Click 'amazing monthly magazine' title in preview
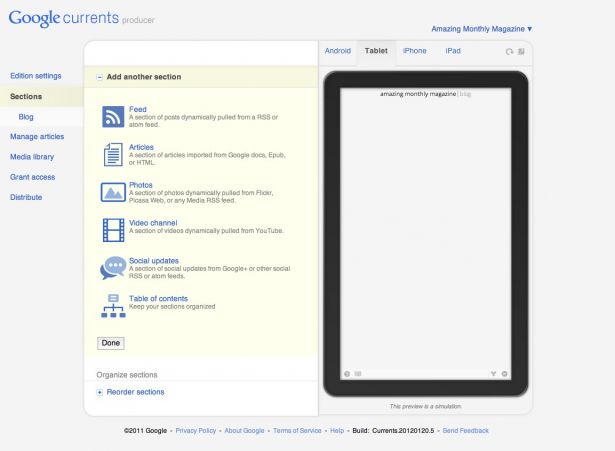This screenshot has width=615, height=451. click(x=418, y=94)
